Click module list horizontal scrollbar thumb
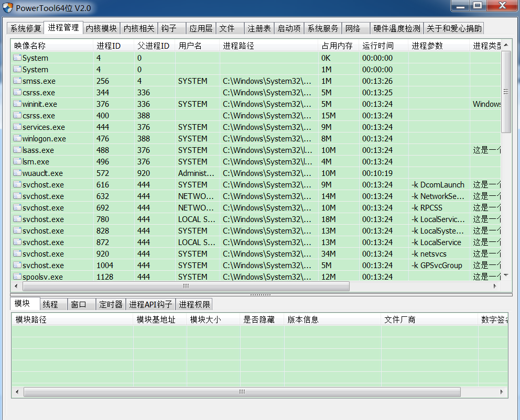 pos(242,392)
